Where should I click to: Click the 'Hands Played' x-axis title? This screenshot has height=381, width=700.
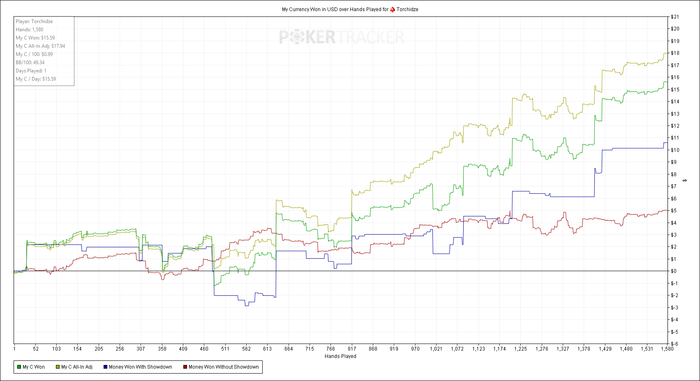click(x=340, y=356)
